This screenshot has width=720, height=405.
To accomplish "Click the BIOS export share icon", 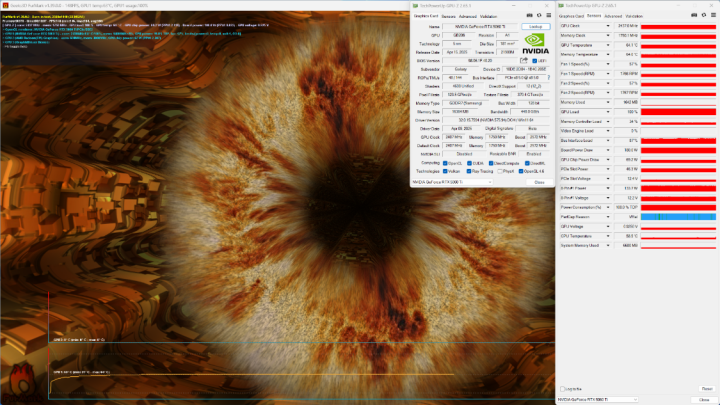I will coord(524,61).
